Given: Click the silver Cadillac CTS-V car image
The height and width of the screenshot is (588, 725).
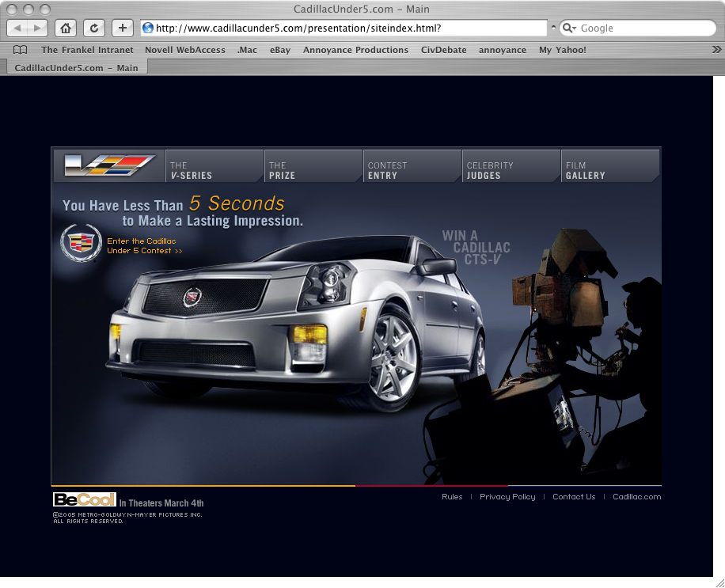Looking at the screenshot, I should [x=296, y=324].
